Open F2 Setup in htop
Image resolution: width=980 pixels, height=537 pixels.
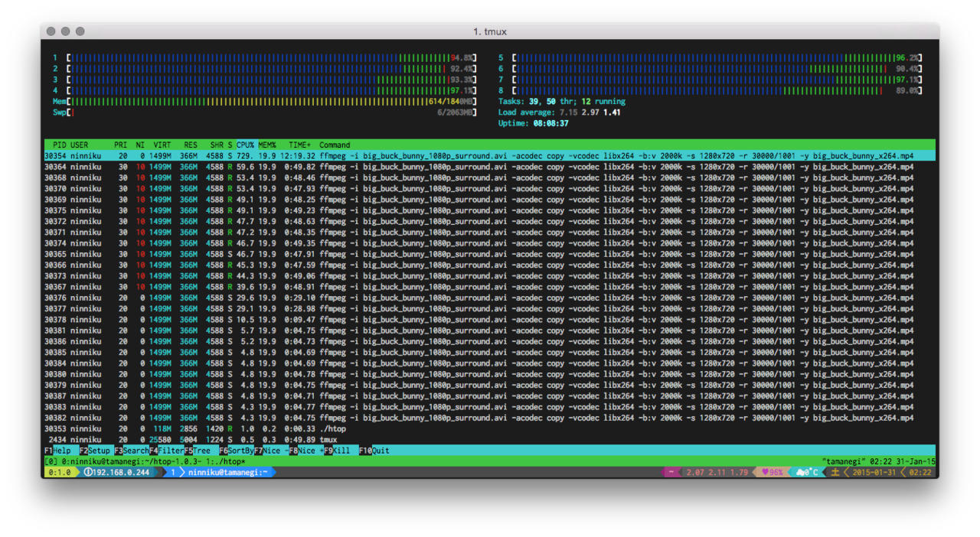point(94,451)
